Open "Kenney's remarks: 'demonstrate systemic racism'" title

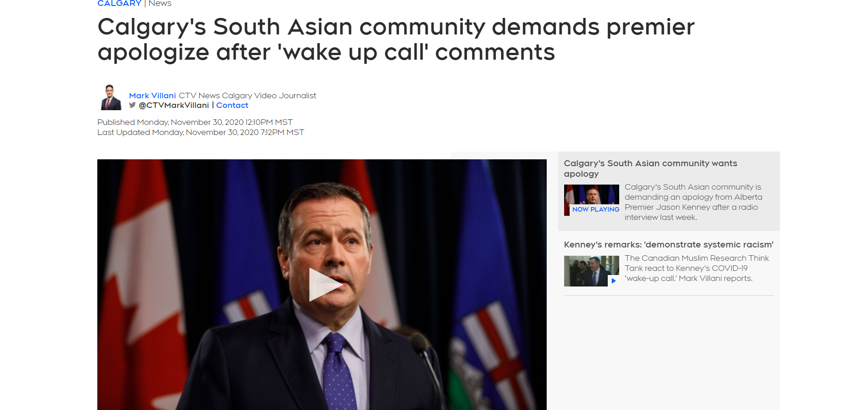tap(668, 245)
